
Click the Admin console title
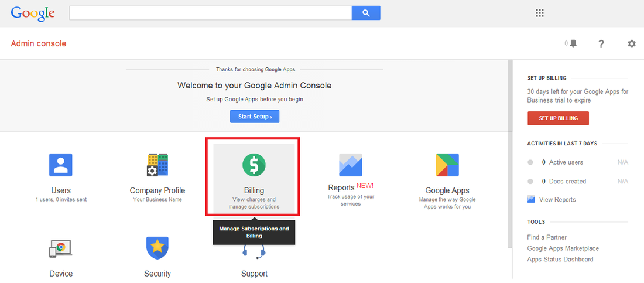click(x=39, y=43)
